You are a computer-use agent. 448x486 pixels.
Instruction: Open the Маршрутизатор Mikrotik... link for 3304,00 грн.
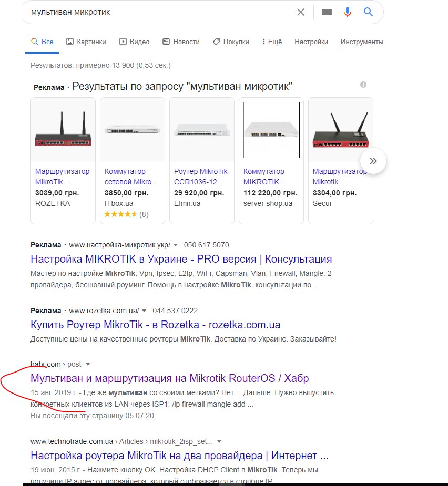pyautogui.click(x=340, y=177)
